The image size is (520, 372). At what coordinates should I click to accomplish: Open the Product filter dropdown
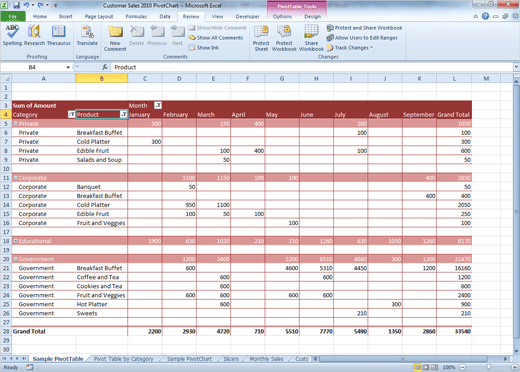[x=124, y=114]
